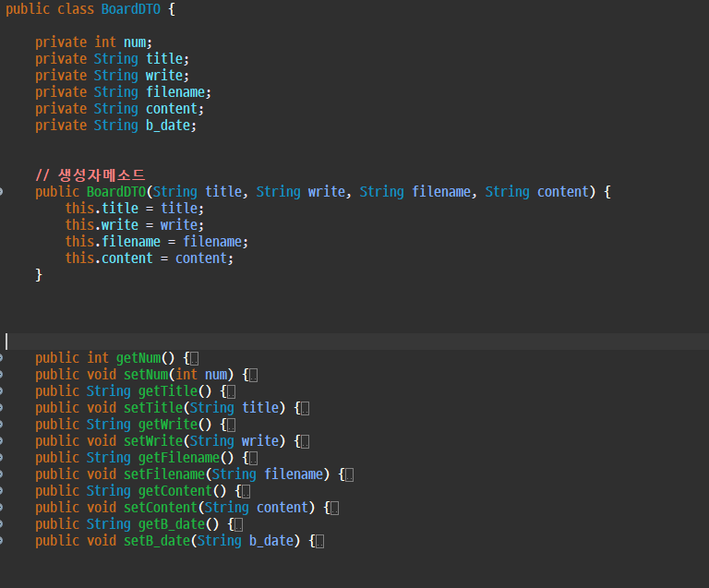Image resolution: width=709 pixels, height=588 pixels.
Task: Click the getContent method name
Action: tap(175, 491)
